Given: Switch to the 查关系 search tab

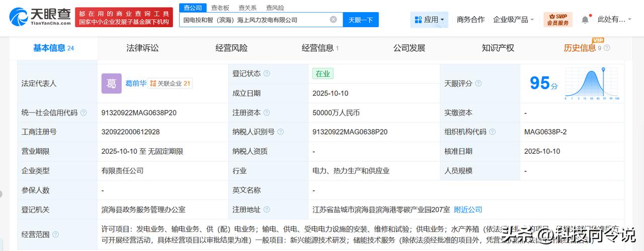Looking at the screenshot, I should 248,8.
